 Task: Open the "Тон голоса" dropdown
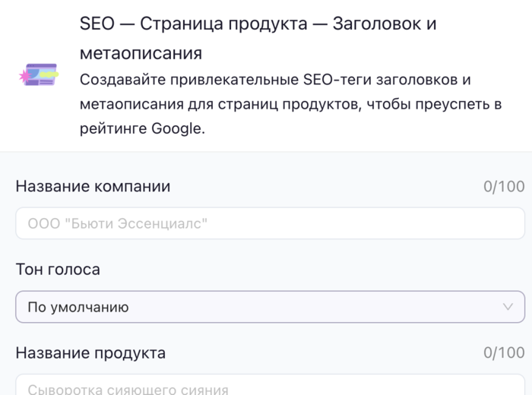pos(270,307)
